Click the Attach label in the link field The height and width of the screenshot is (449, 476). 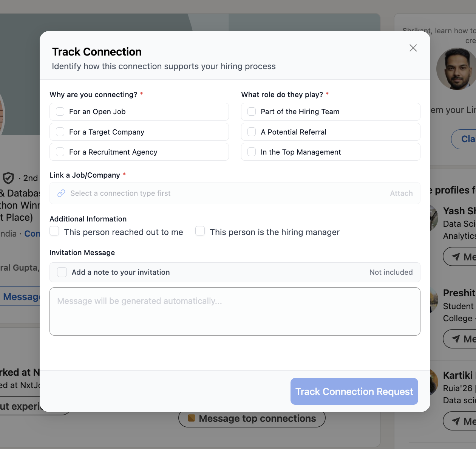401,193
